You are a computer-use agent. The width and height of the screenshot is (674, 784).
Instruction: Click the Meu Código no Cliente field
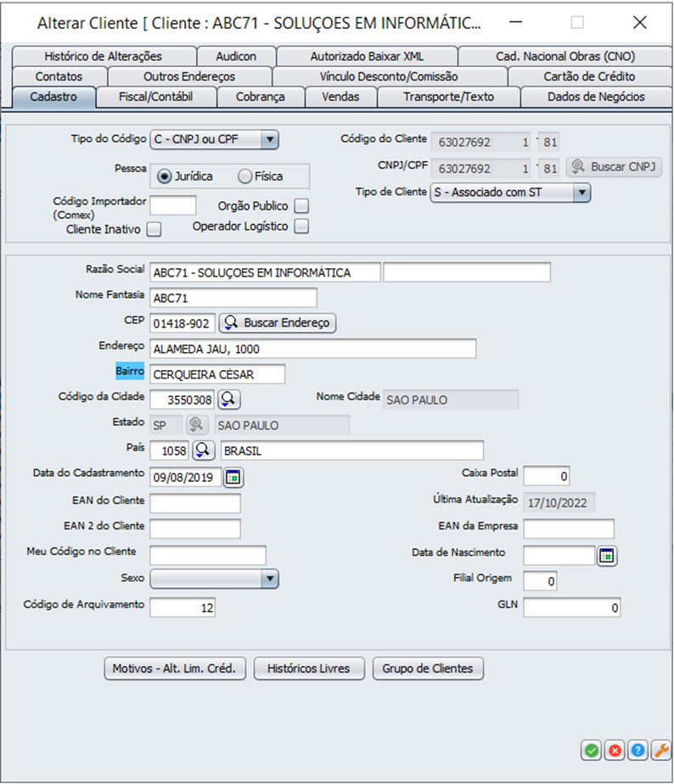[208, 555]
